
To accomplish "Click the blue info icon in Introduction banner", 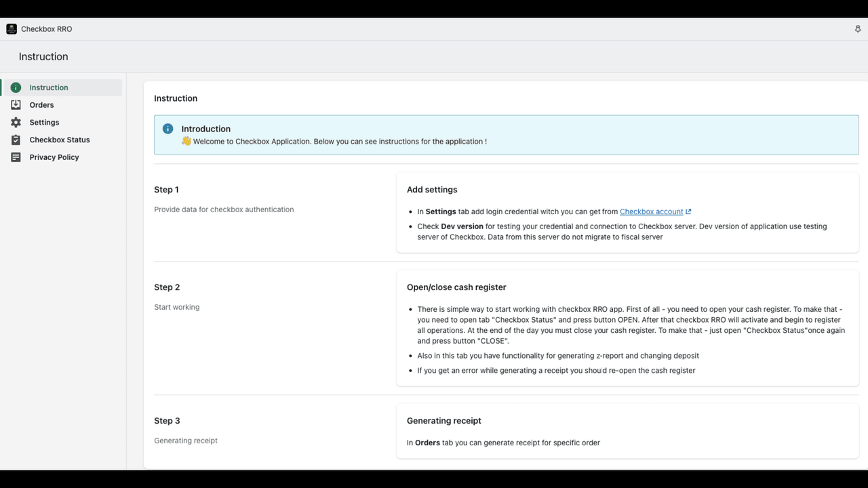I will [167, 129].
